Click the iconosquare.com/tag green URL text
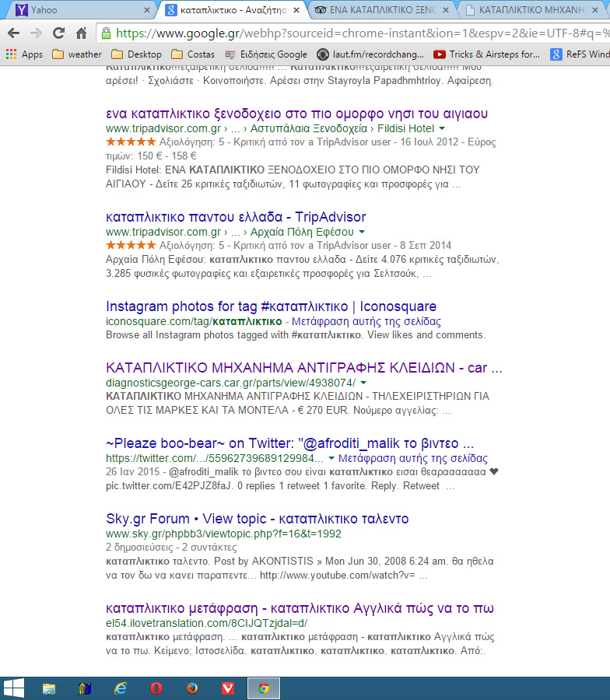 [194, 321]
